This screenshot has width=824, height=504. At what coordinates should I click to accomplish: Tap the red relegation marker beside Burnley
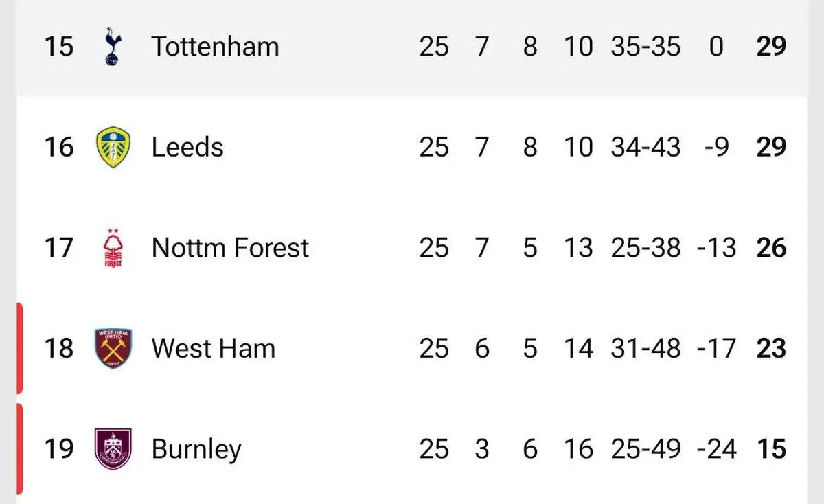19,449
